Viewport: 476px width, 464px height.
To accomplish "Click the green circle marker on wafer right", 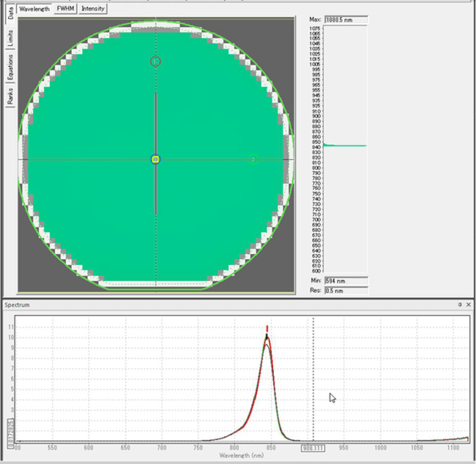I will [x=254, y=159].
